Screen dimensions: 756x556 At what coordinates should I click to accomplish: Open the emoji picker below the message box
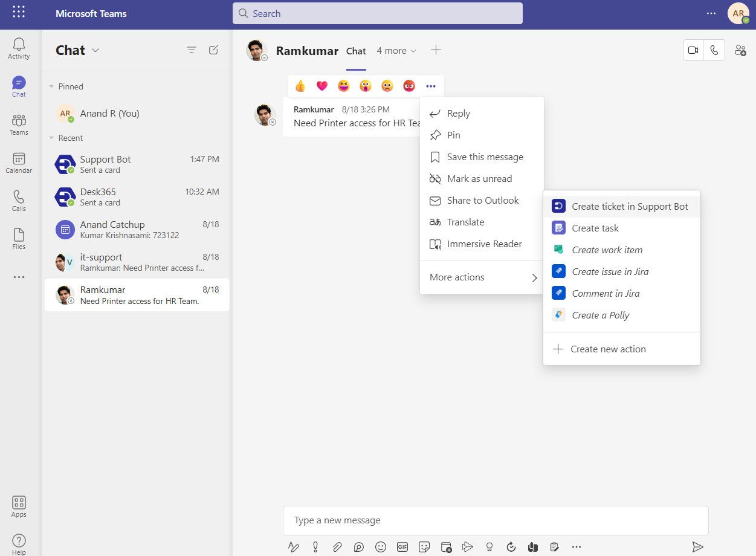(381, 546)
